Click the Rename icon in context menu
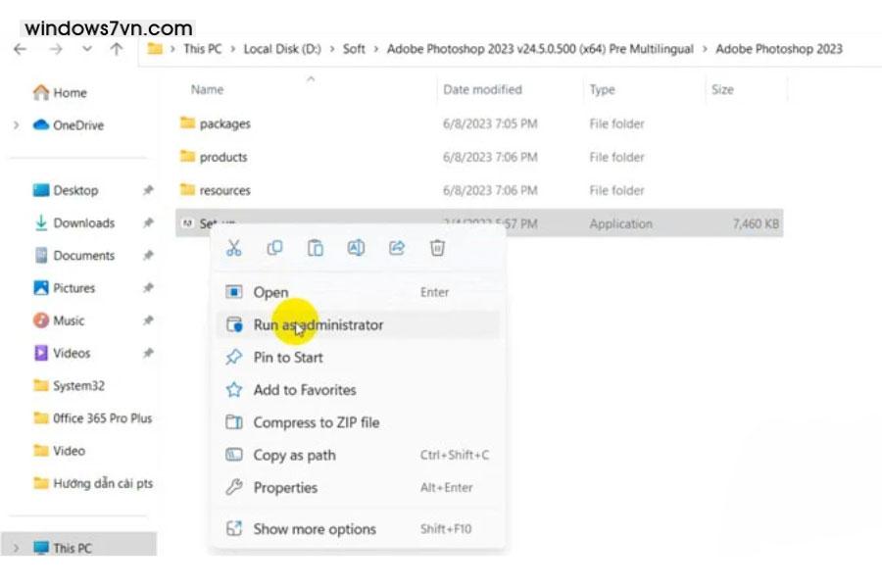Viewport: 882px width, 588px height. [356, 249]
